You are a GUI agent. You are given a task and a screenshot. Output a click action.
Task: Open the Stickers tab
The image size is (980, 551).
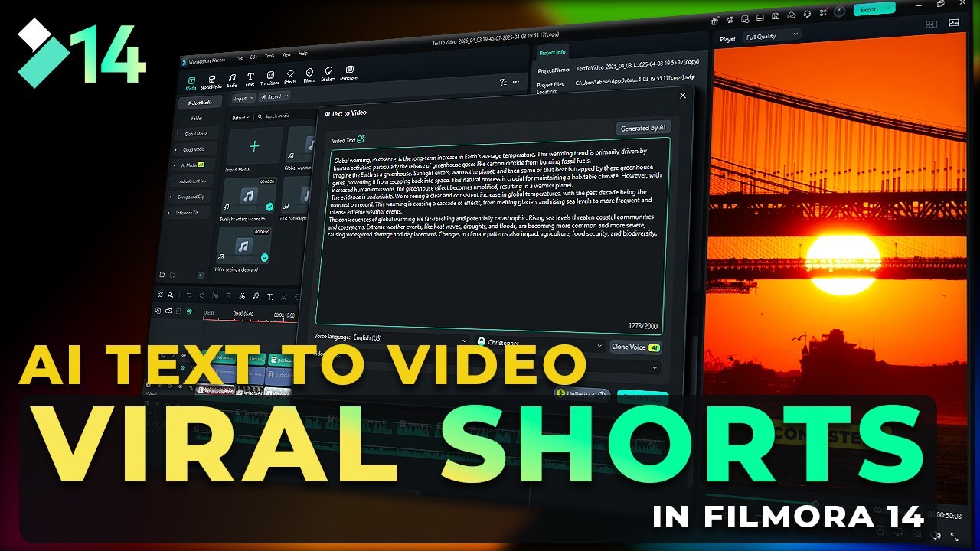pos(328,73)
